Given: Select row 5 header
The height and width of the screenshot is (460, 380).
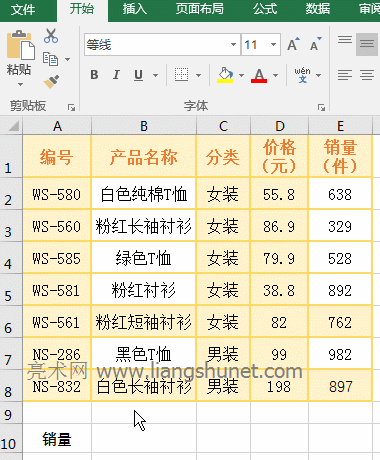Looking at the screenshot, I should (x=11, y=290).
